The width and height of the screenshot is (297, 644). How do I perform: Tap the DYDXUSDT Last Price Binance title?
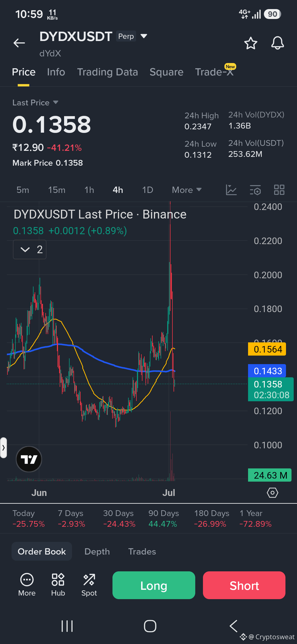100,214
